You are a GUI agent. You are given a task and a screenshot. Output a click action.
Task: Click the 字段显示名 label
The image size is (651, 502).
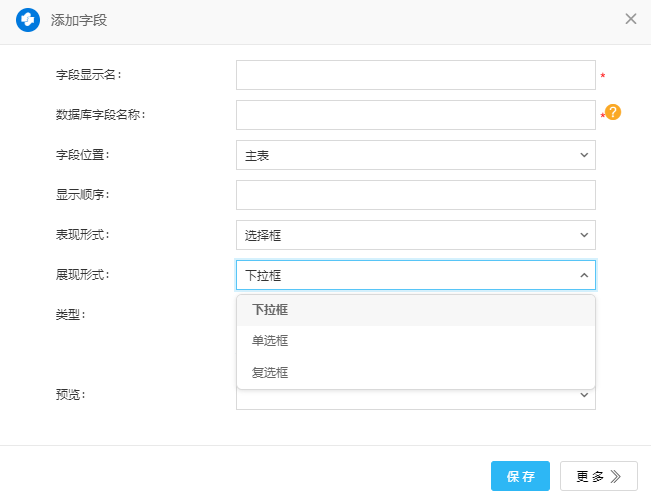point(89,74)
